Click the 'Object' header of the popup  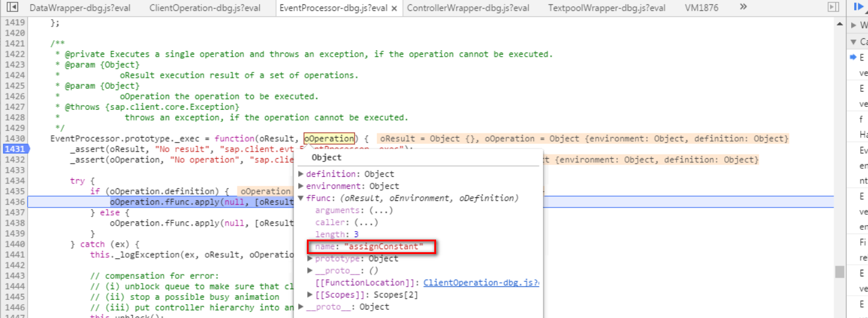326,157
